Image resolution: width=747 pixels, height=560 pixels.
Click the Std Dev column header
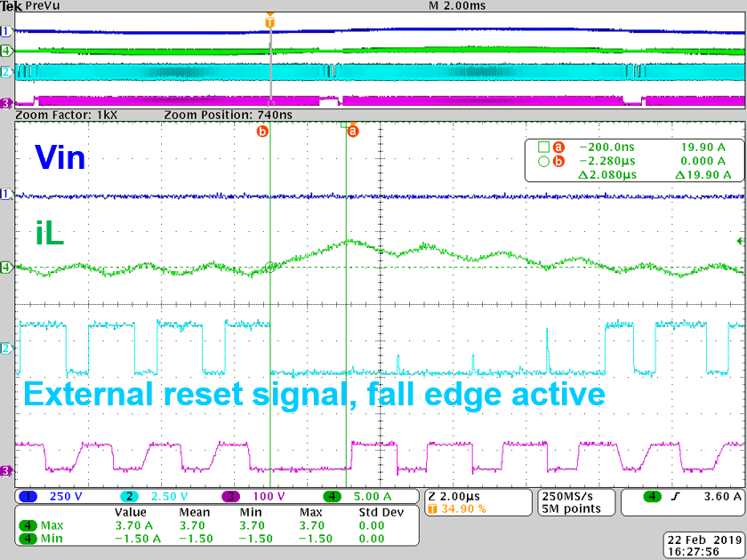(382, 512)
